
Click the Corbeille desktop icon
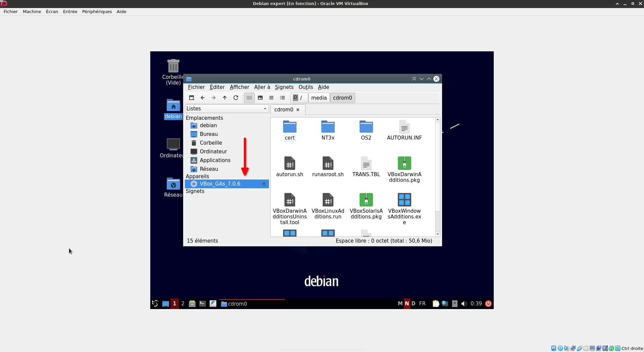click(173, 72)
